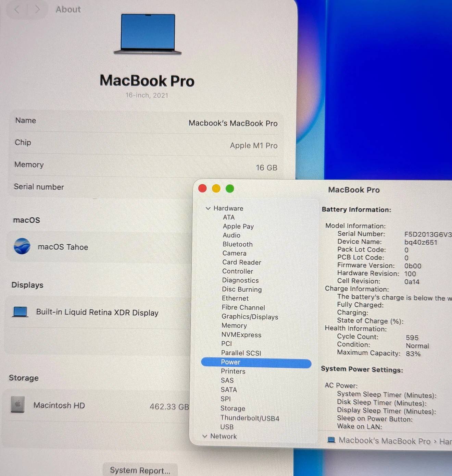Select SPI in the sidebar
452x476 pixels.
point(226,399)
